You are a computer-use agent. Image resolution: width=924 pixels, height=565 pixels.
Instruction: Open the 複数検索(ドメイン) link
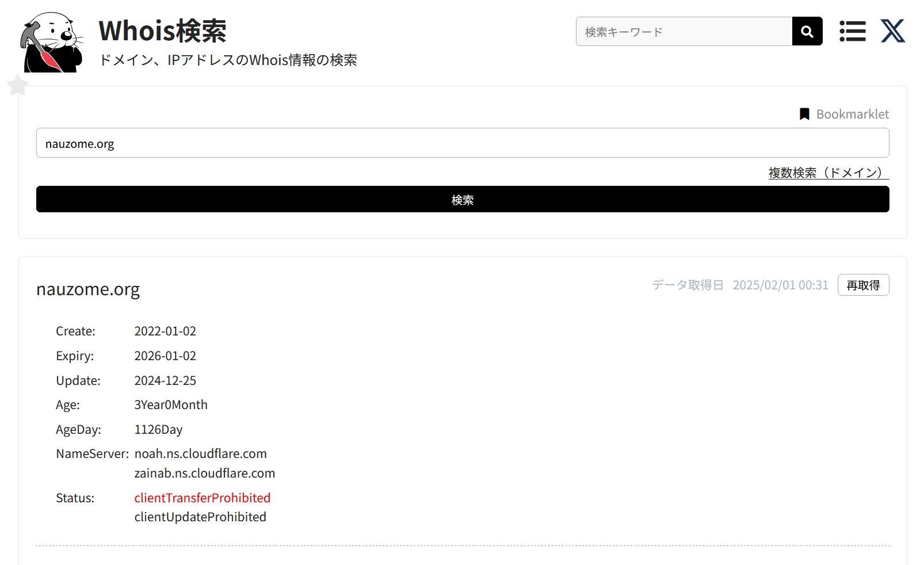pos(828,173)
